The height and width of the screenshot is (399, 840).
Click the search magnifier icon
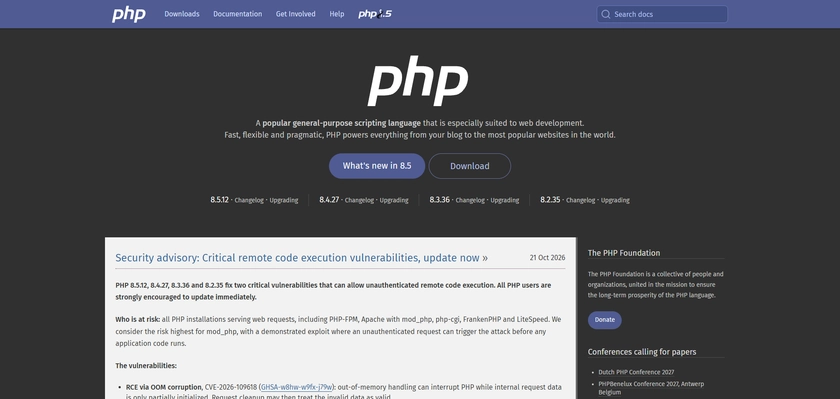[x=606, y=14]
